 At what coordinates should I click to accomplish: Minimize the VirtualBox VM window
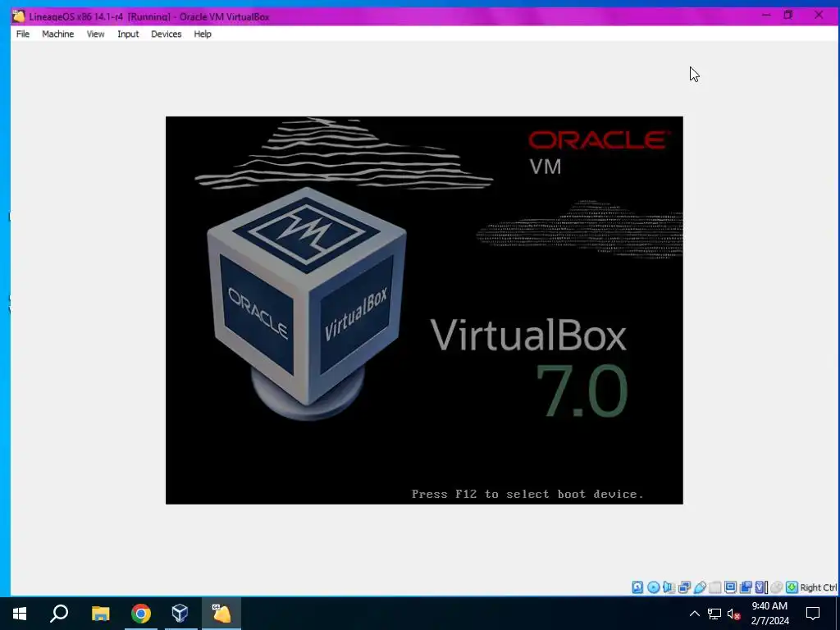[x=766, y=15]
